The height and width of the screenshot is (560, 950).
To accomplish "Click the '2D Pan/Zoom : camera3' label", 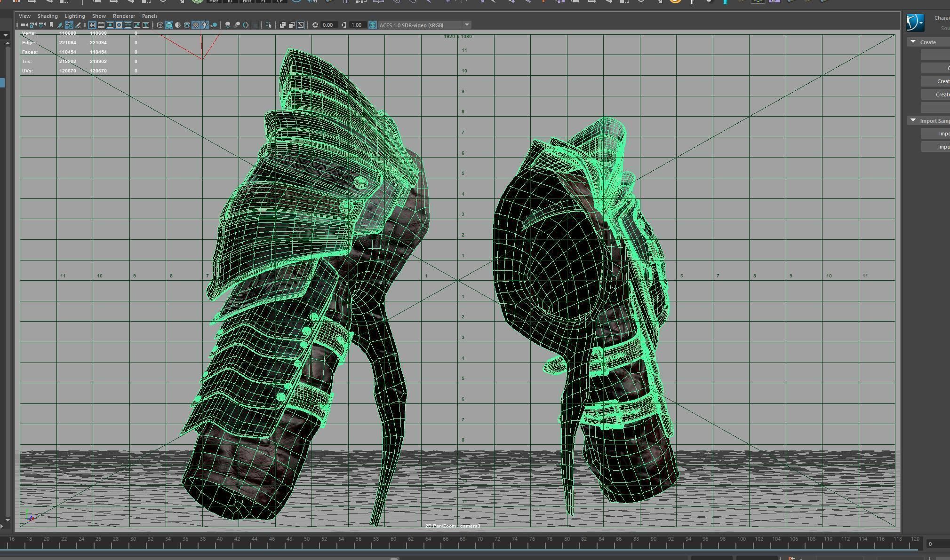I will click(x=453, y=526).
